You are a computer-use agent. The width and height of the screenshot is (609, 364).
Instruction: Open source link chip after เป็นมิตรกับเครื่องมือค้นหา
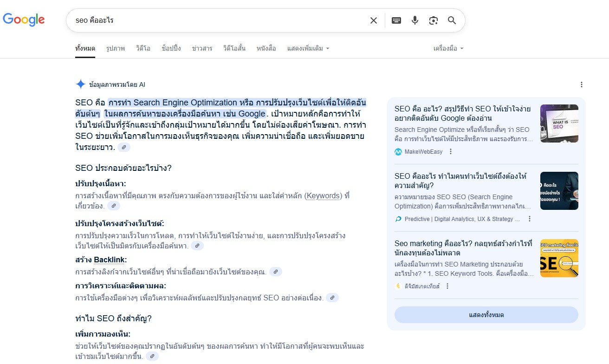click(197, 246)
